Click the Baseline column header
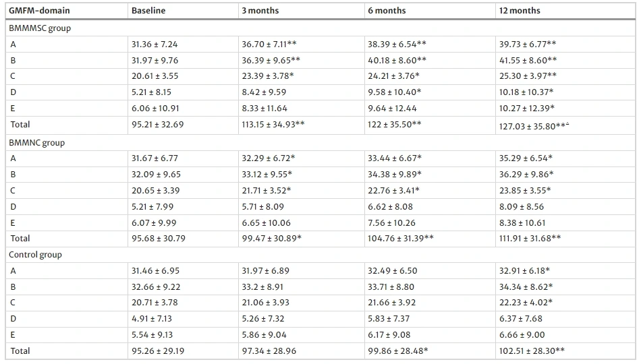Viewport: 639px width, 364px height. click(x=148, y=11)
